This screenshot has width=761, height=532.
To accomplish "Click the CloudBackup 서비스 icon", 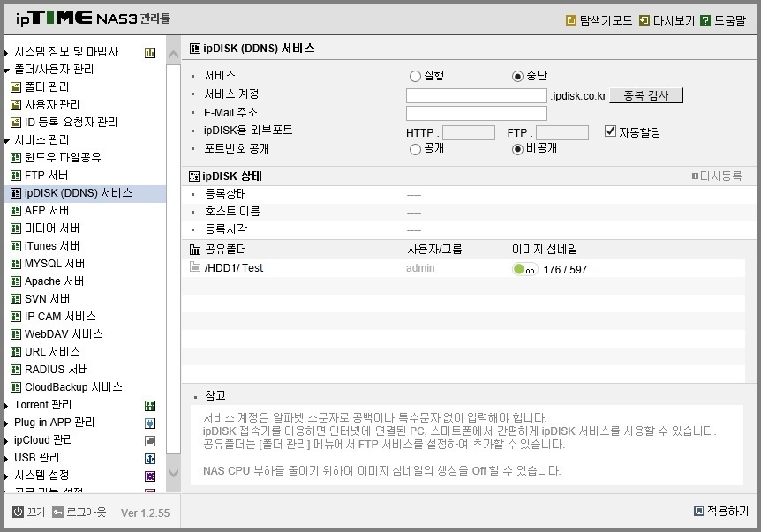I will (x=16, y=387).
